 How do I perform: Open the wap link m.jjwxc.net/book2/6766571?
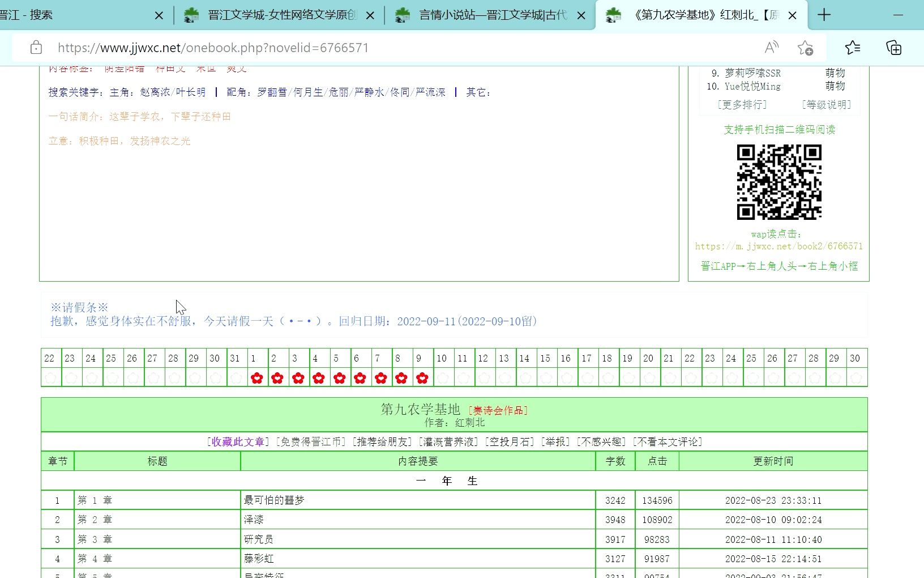click(779, 246)
